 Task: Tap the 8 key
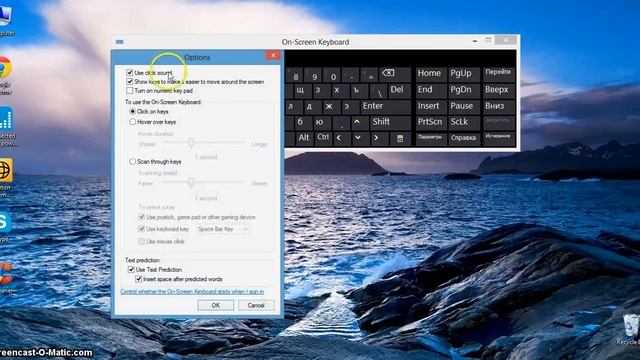coord(296,76)
